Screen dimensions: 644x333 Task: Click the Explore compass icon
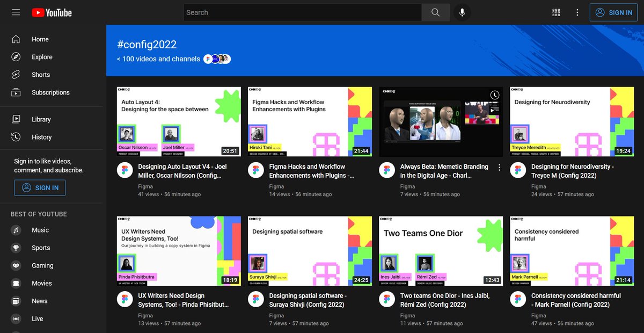(x=16, y=57)
